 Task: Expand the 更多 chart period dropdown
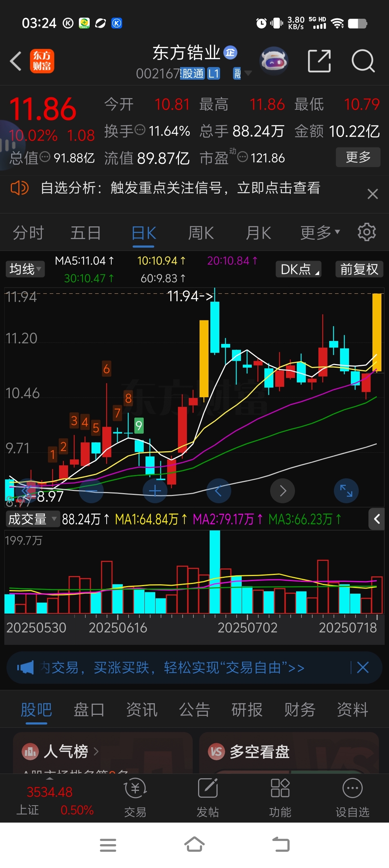coord(320,232)
